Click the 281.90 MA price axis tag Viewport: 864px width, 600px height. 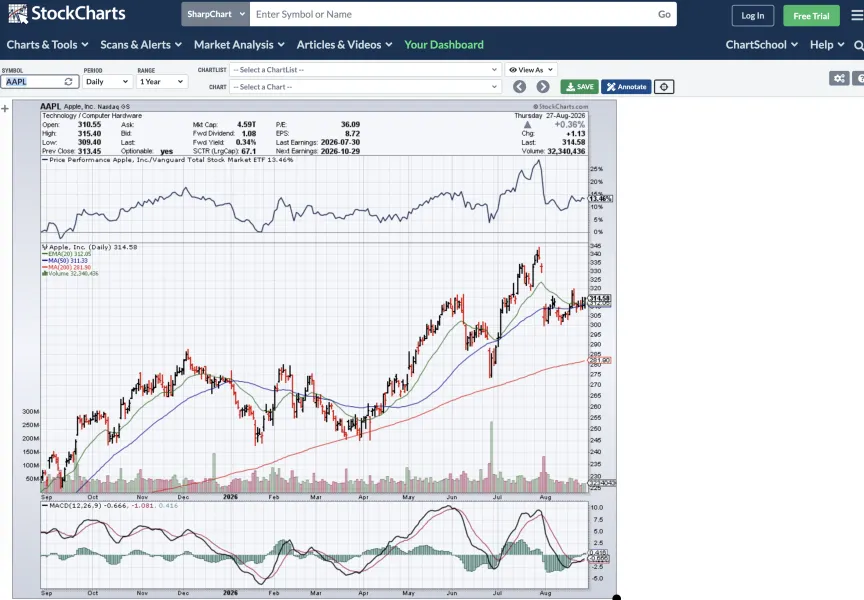point(600,360)
